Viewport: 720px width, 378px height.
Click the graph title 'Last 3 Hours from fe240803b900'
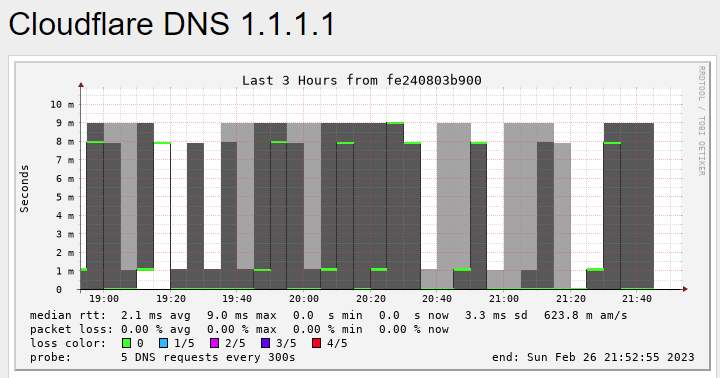click(x=361, y=80)
